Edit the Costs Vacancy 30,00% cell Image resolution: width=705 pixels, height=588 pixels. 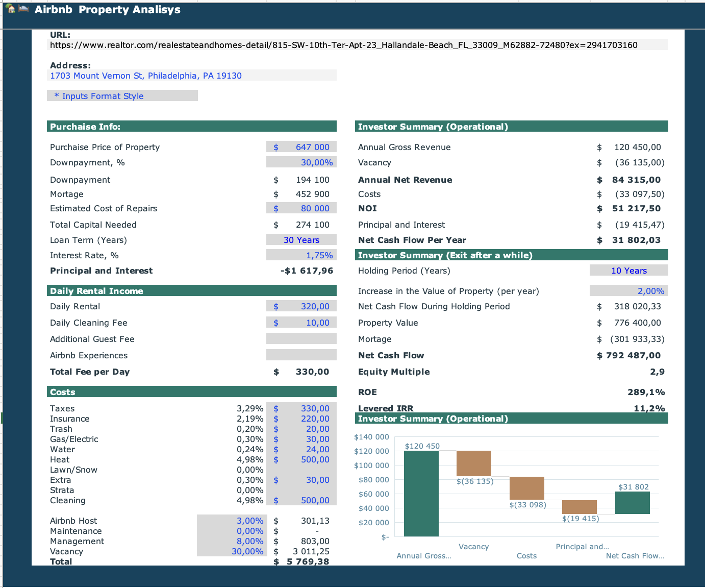[231, 551]
